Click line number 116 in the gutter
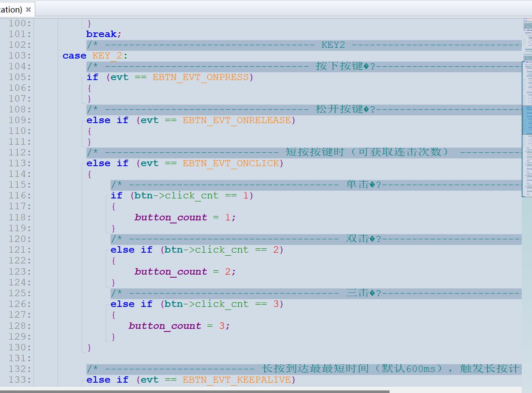Screen dimensions: 532x393 (20, 195)
